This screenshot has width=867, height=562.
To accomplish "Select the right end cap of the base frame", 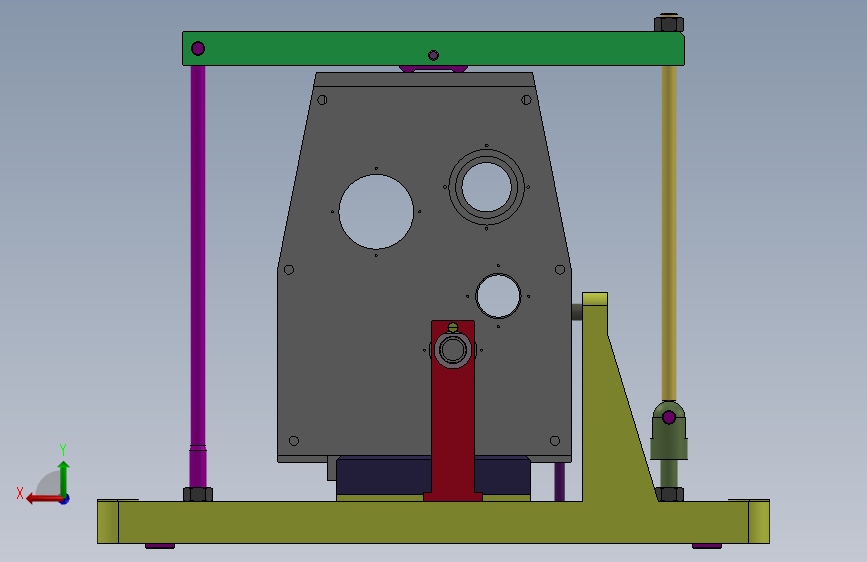I will click(759, 522).
